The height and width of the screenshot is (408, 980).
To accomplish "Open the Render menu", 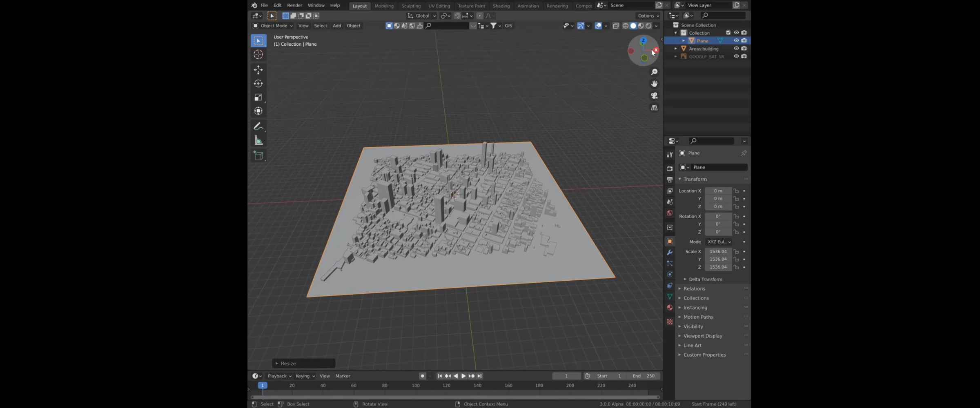I will (x=294, y=5).
